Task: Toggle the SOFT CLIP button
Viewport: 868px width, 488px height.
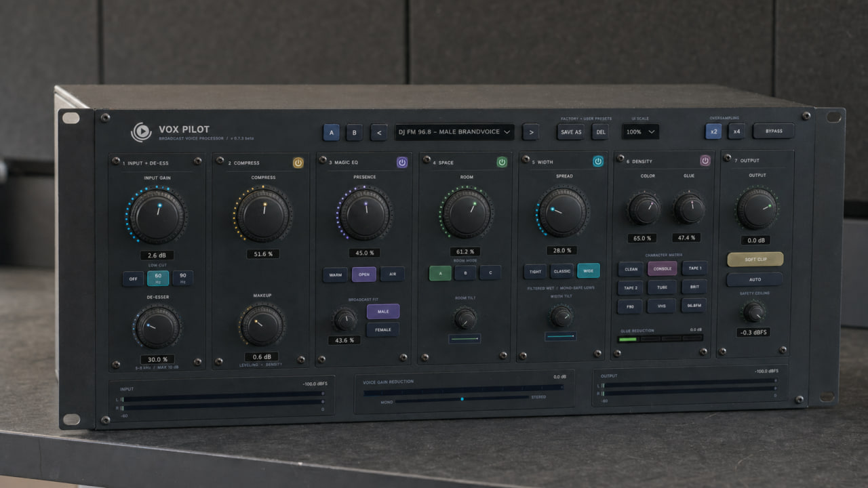Action: 755,259
